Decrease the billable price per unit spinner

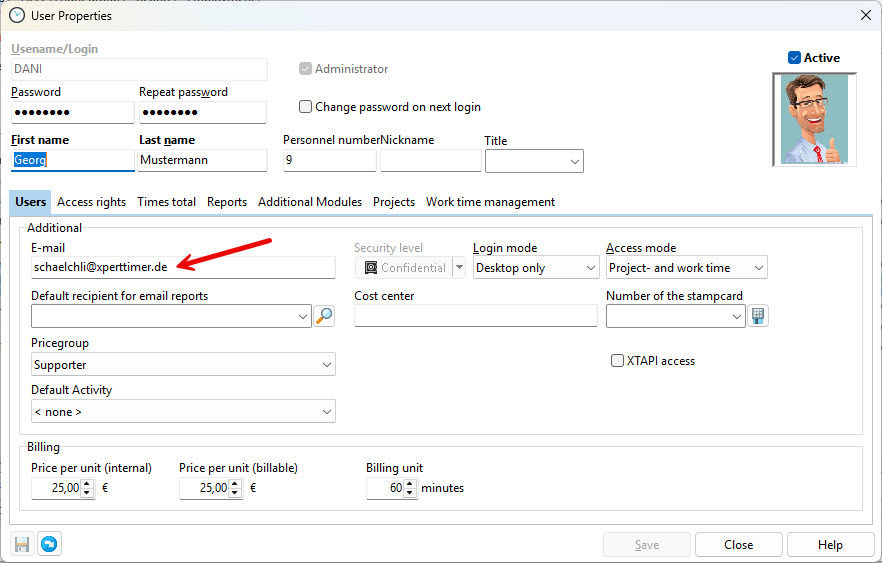235,493
